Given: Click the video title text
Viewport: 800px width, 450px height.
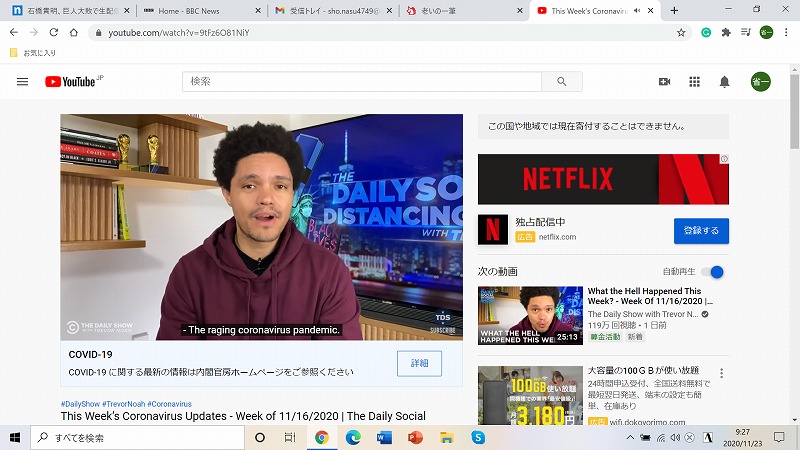Looking at the screenshot, I should (243, 416).
